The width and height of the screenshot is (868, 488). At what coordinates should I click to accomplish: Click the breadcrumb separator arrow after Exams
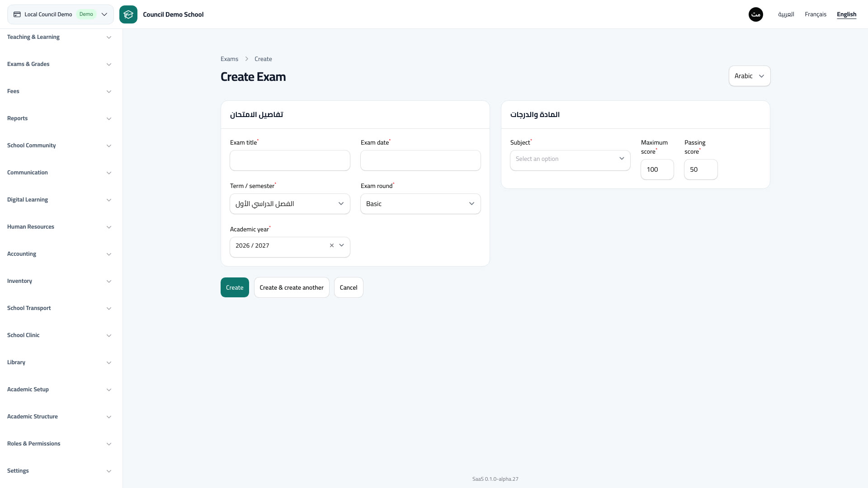(x=247, y=59)
